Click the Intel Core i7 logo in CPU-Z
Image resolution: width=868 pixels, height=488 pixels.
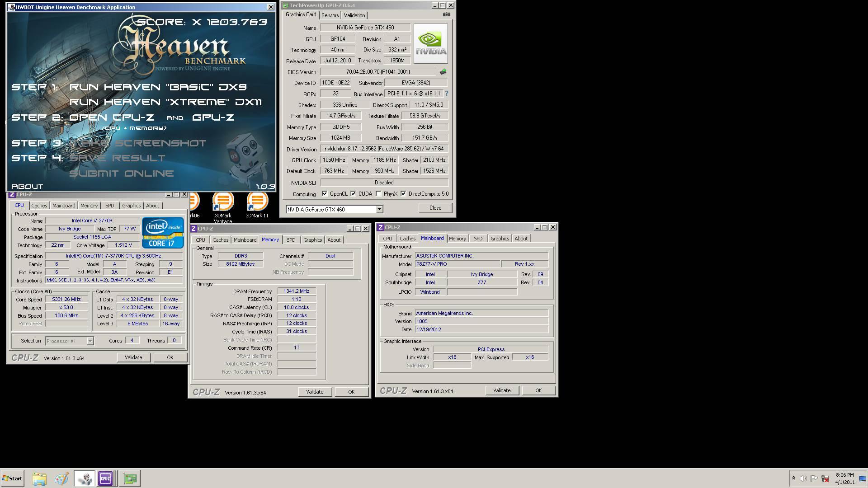(x=163, y=233)
